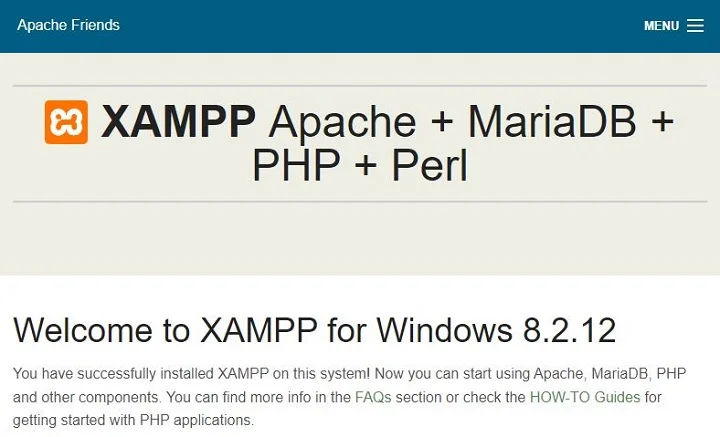Click "getting started with PHP applications" text
The image size is (720, 437).
click(x=133, y=420)
